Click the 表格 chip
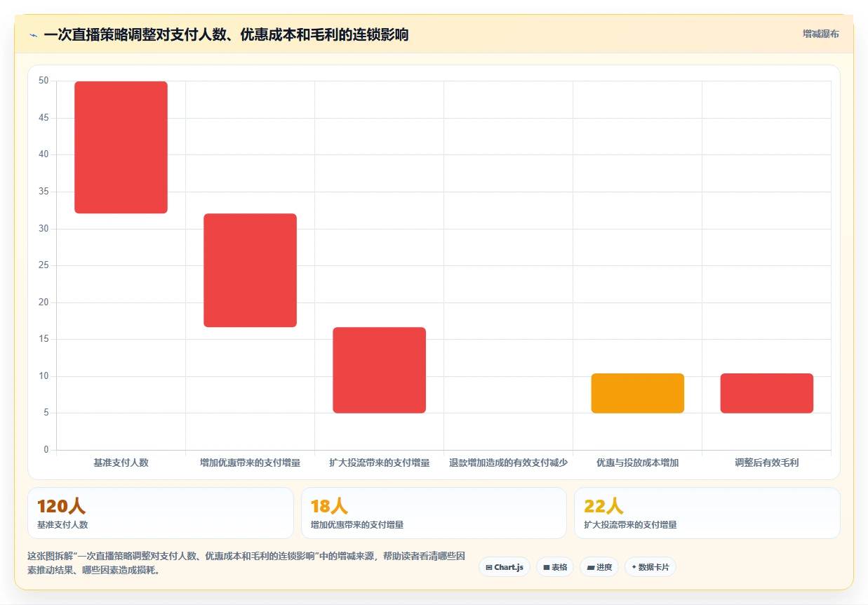868x605 pixels. click(555, 567)
